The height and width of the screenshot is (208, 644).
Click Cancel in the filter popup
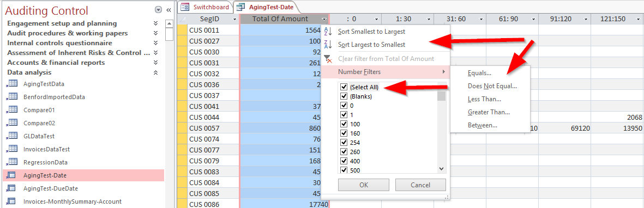click(x=420, y=185)
